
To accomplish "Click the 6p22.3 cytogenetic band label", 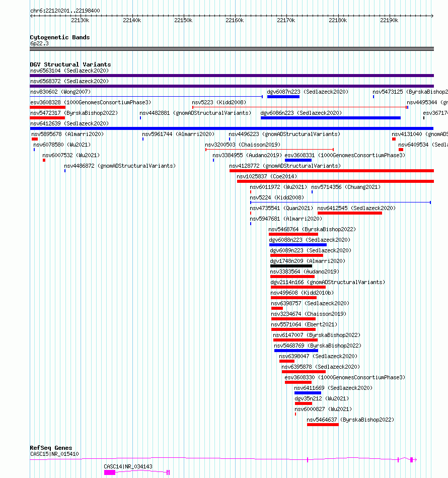I will point(39,43).
